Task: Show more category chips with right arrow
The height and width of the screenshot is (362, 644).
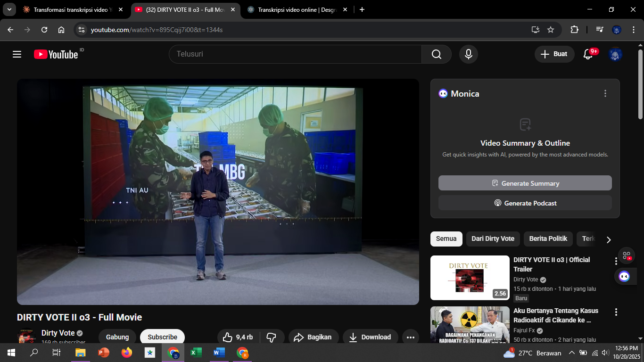Action: pyautogui.click(x=608, y=239)
